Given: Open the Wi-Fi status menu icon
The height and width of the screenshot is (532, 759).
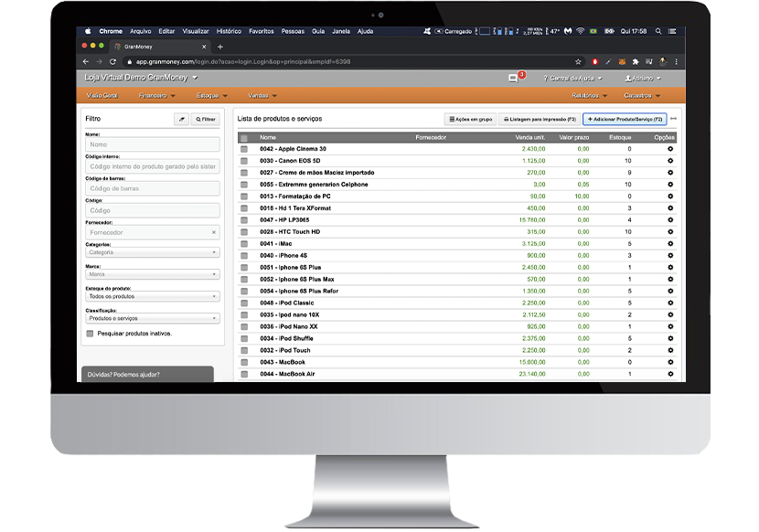Looking at the screenshot, I should point(580,31).
